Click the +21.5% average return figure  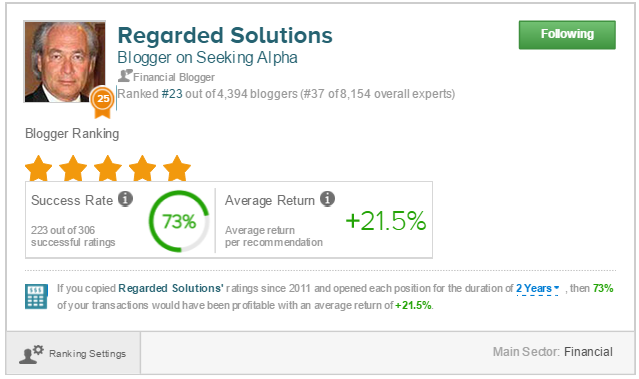tap(386, 221)
